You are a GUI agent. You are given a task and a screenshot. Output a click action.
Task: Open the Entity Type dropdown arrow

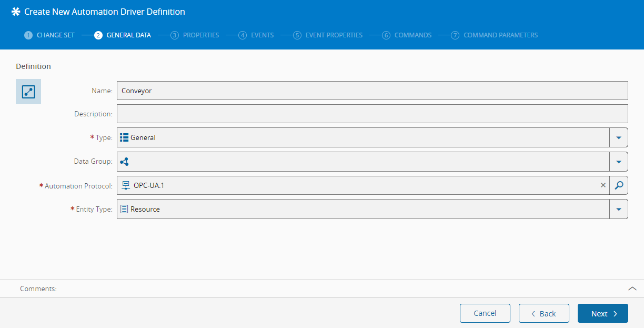coord(619,209)
